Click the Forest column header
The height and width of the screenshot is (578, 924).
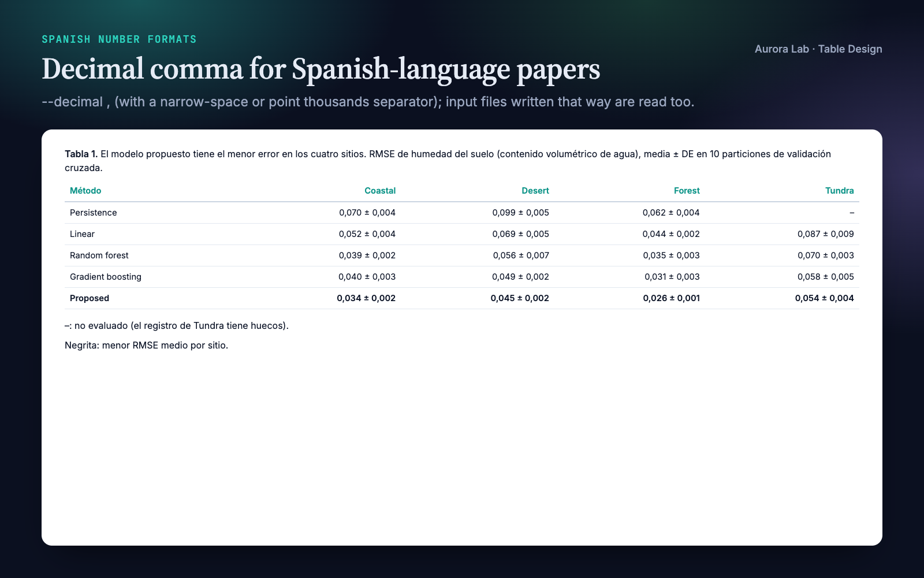pyautogui.click(x=687, y=191)
